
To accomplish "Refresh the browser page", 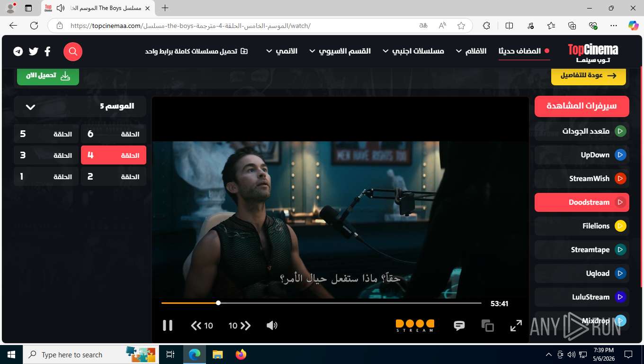I will (34, 26).
